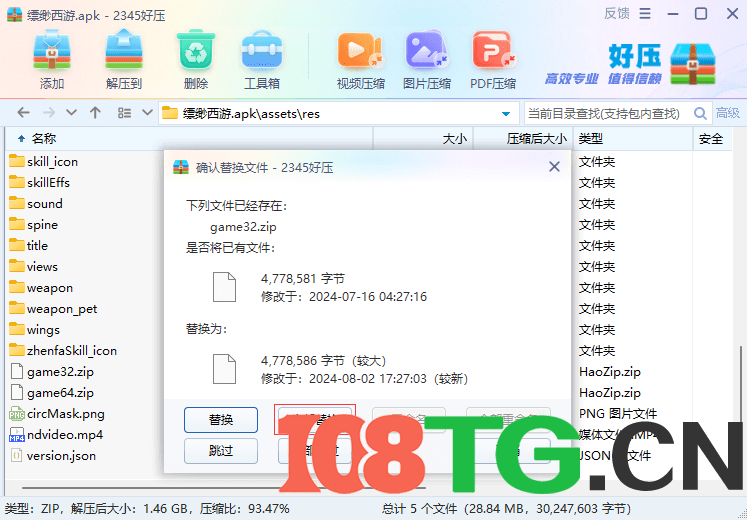
Task: Click the 跳过 button
Action: [221, 450]
